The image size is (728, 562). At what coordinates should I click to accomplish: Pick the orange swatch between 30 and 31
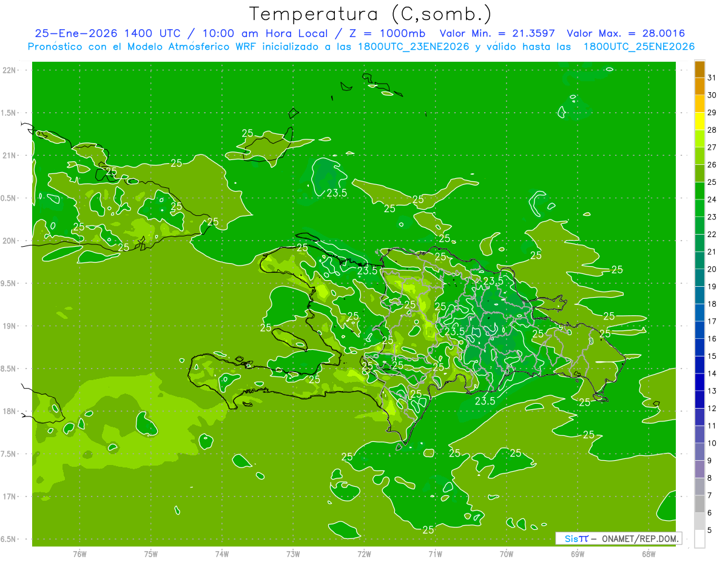click(699, 87)
